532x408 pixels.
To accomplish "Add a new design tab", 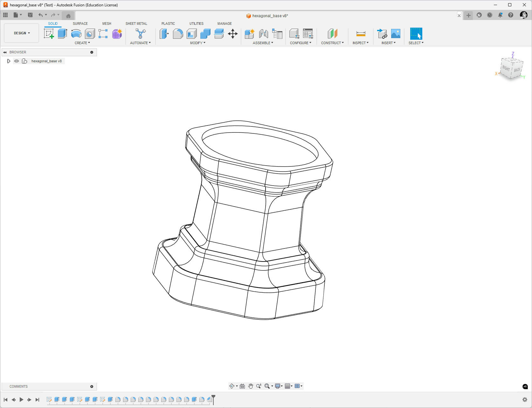I will tap(468, 15).
